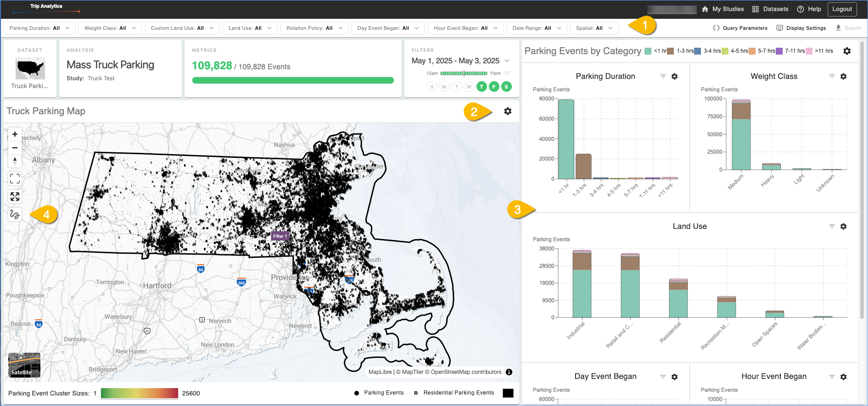
Task: Open the Hour Event Began filter dropdown
Action: coord(466,28)
